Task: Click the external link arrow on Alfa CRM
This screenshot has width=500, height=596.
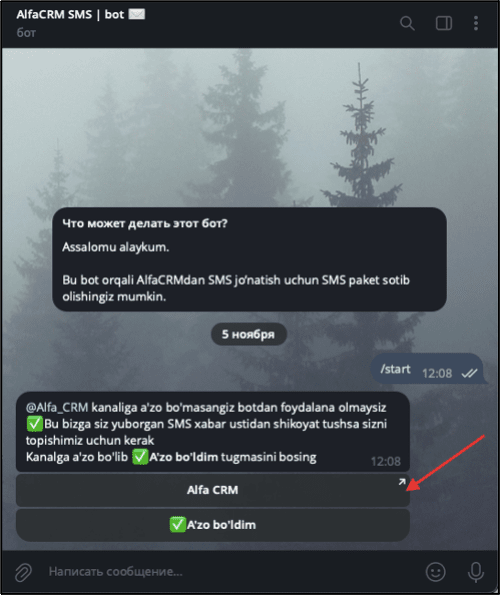Action: [402, 482]
